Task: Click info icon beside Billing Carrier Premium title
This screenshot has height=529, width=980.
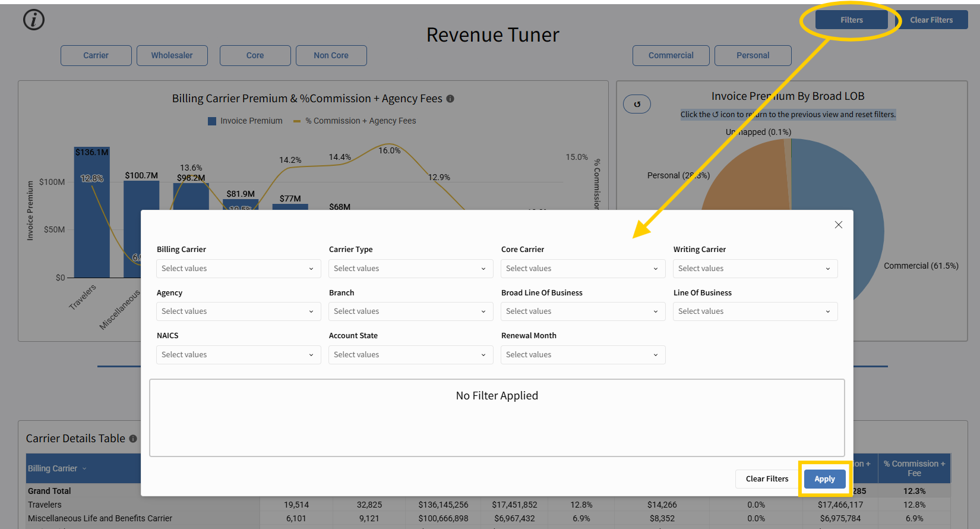Action: point(450,99)
